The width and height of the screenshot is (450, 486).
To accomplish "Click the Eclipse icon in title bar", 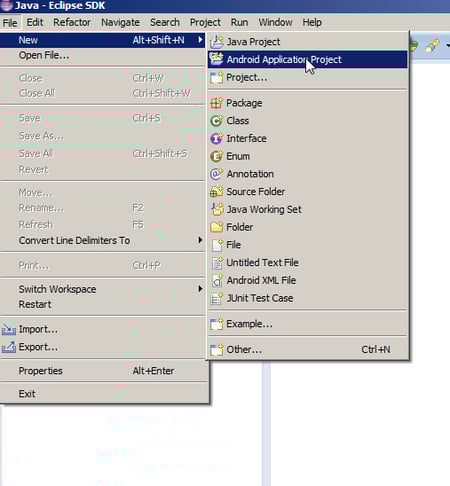I will coord(6,5).
